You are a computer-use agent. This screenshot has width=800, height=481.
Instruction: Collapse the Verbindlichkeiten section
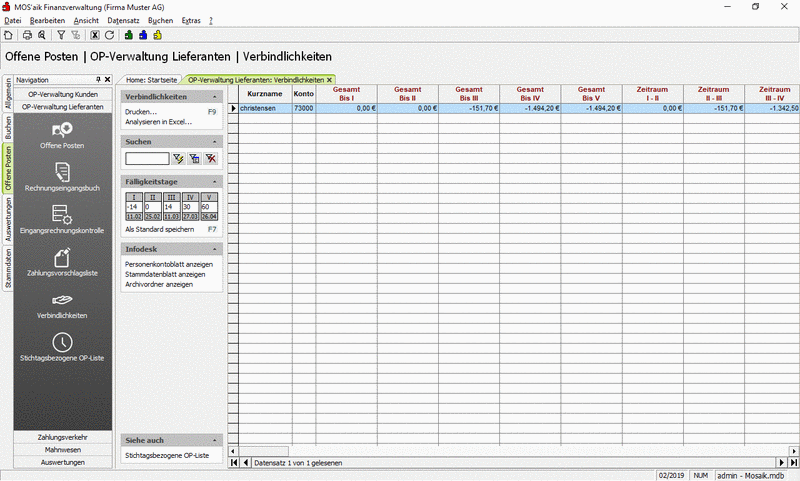click(x=214, y=97)
